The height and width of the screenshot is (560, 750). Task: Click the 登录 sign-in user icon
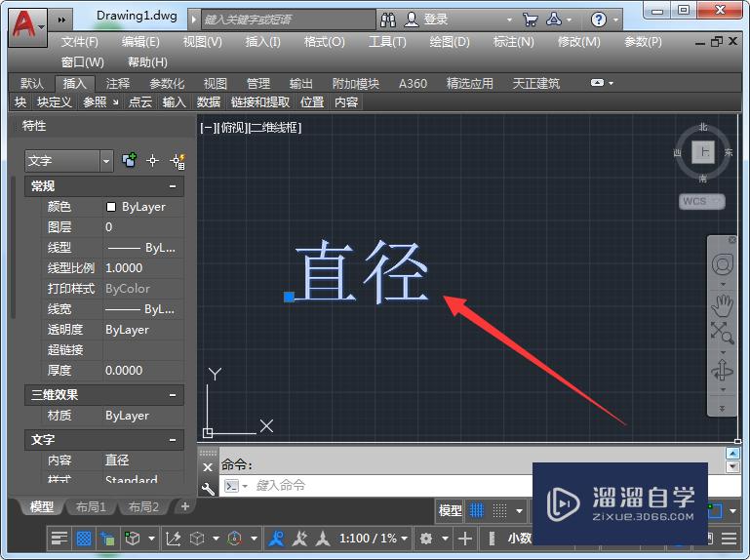pyautogui.click(x=412, y=20)
